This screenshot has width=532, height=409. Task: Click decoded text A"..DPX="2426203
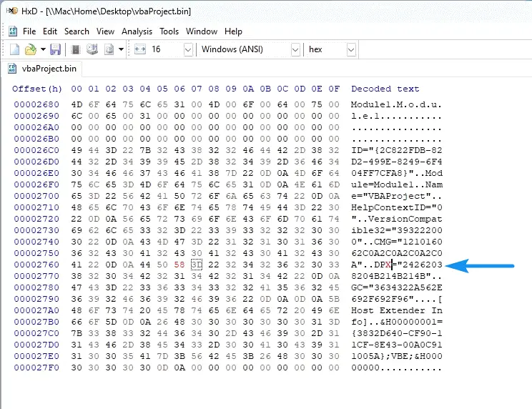397,265
